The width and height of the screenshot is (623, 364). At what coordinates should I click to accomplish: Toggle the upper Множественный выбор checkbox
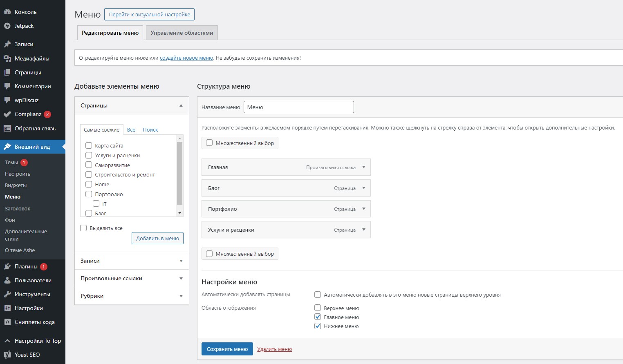coord(209,143)
